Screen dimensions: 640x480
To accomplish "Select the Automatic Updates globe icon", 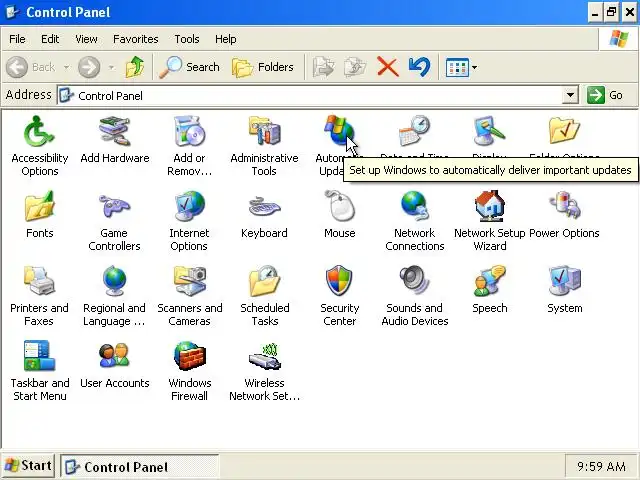I will (x=339, y=131).
